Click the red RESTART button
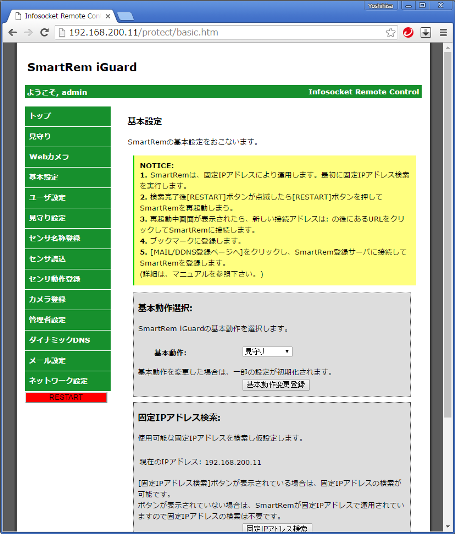Screen dimensions: 455x534 [66, 397]
